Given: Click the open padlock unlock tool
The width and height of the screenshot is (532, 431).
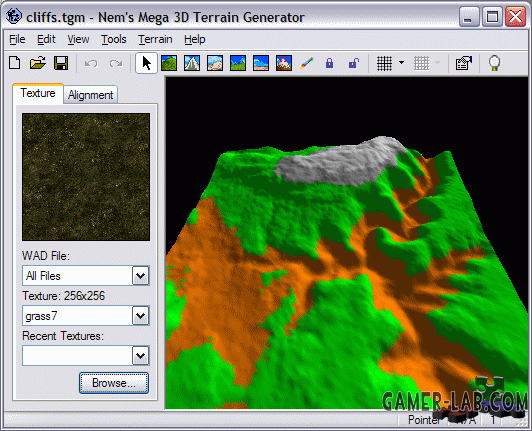Looking at the screenshot, I should coord(354,63).
